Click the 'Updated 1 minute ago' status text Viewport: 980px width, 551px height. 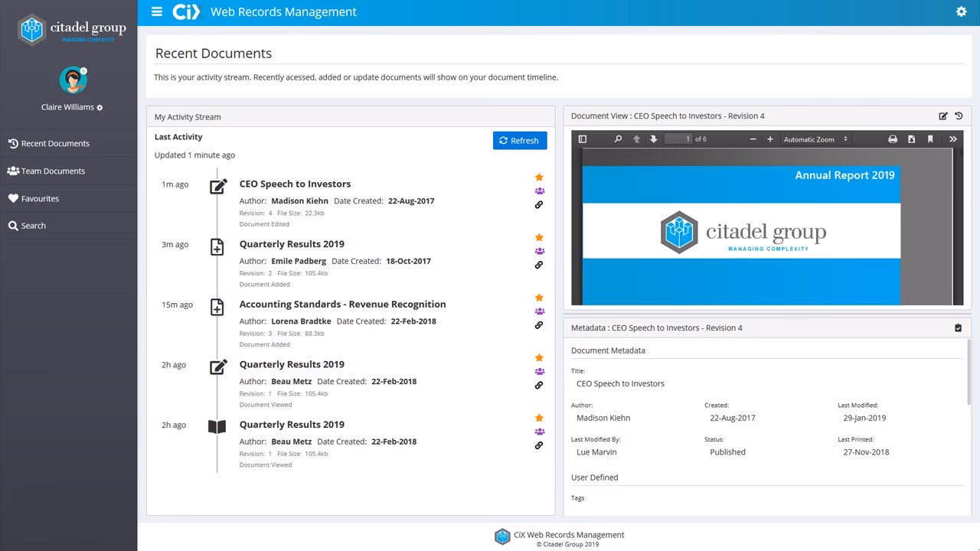[x=194, y=155]
